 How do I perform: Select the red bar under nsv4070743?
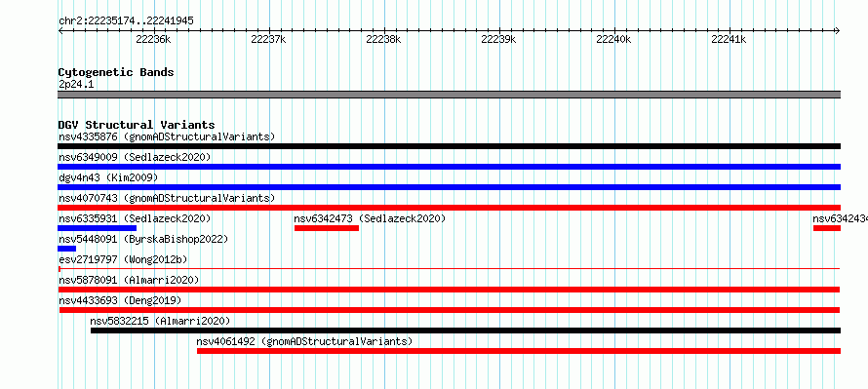pos(449,208)
